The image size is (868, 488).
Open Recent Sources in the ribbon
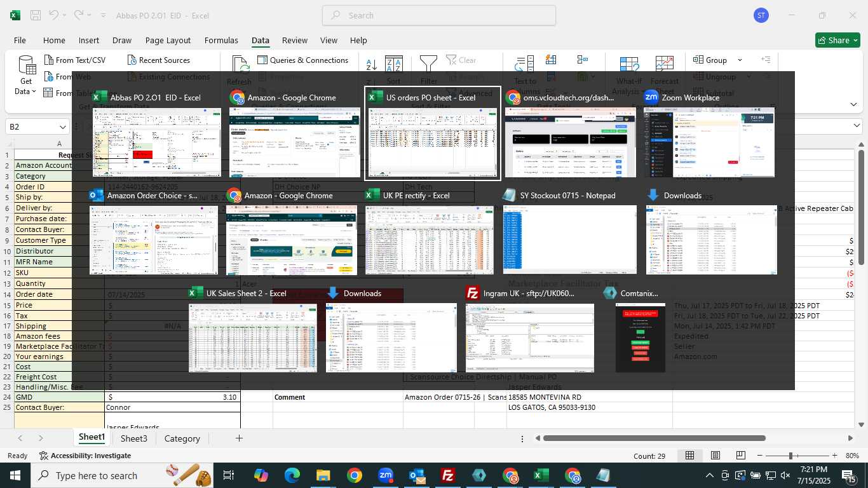pos(158,60)
